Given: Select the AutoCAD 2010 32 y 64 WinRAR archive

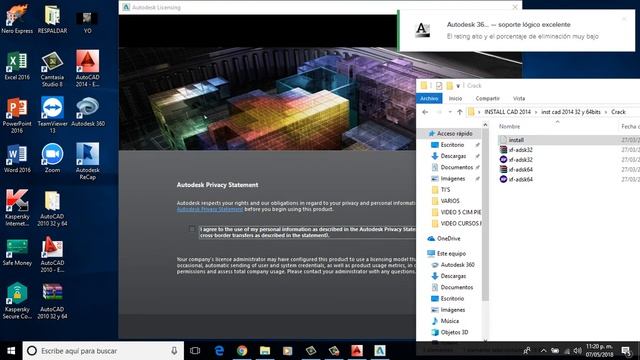Looking at the screenshot, I should [52, 301].
